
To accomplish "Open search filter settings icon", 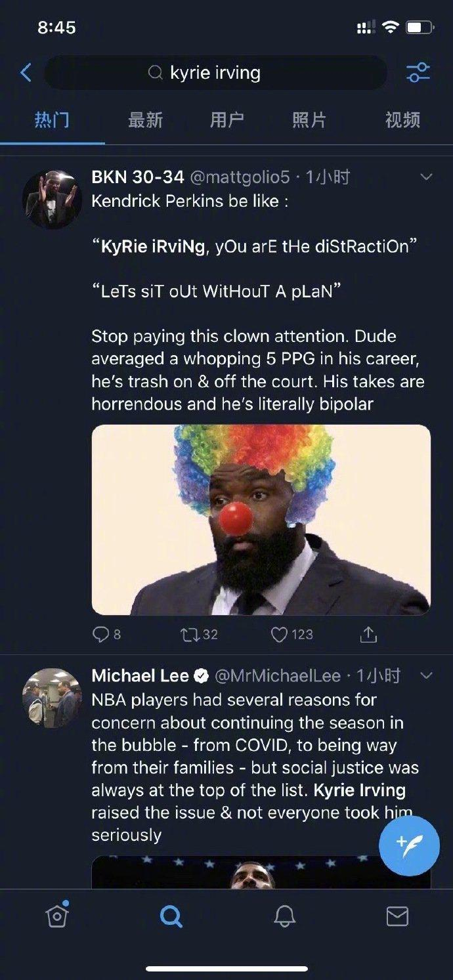I will click(418, 72).
